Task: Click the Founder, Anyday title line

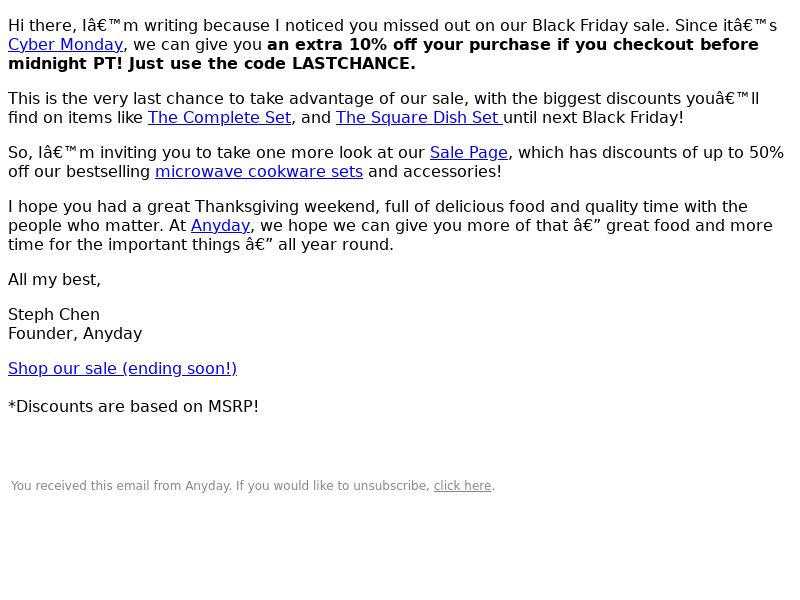Action: (75, 334)
